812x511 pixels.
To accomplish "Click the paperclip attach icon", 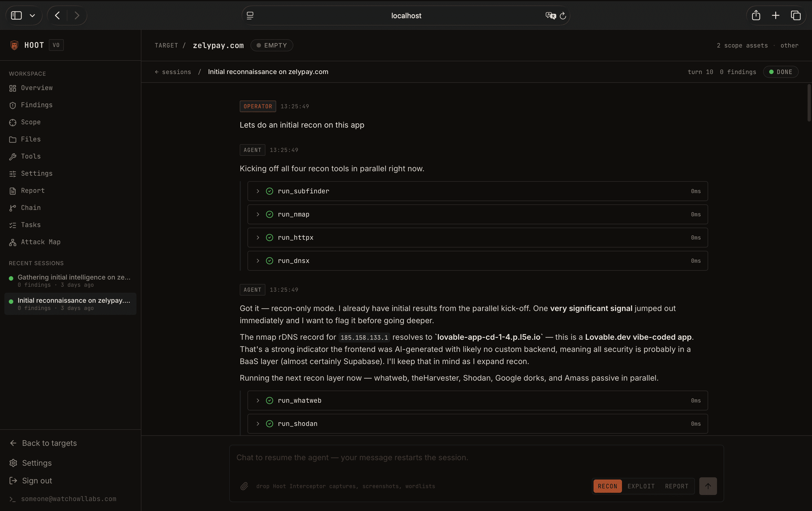I will point(244,486).
